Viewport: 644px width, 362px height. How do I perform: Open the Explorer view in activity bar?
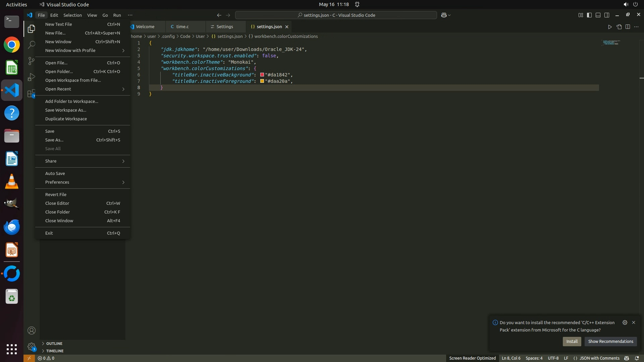click(x=31, y=29)
